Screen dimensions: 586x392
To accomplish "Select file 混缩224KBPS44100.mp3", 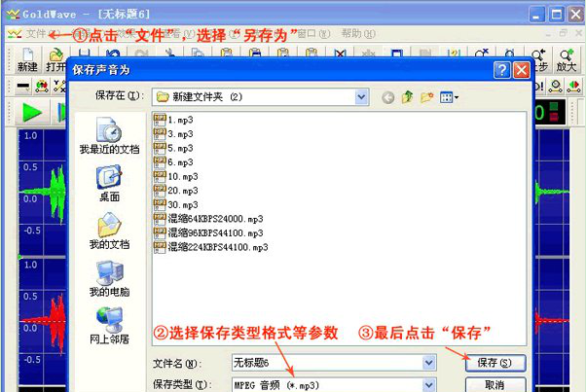I will (x=211, y=247).
